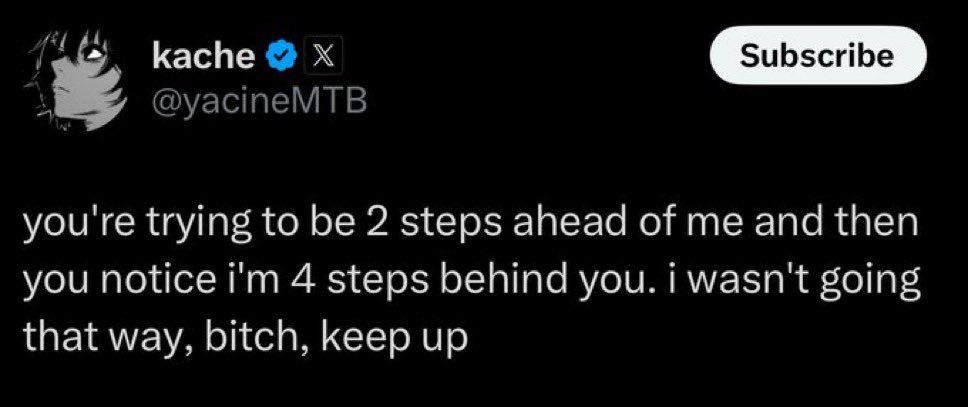Click the tweet's last line of text
This screenshot has height=407, width=968.
244,337
